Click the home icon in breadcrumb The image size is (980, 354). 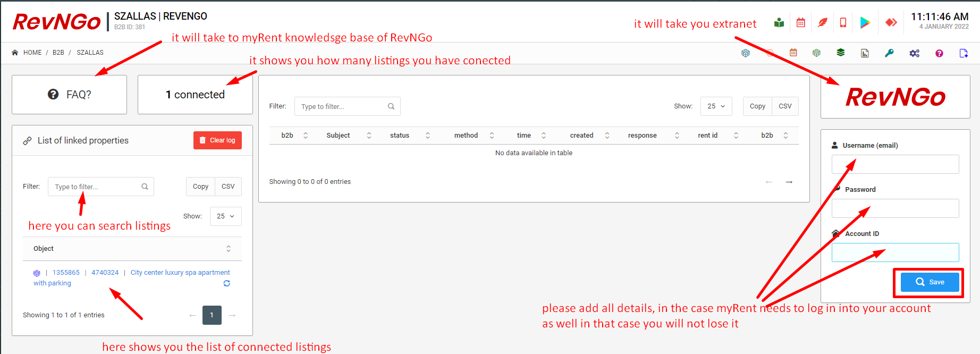(15, 53)
